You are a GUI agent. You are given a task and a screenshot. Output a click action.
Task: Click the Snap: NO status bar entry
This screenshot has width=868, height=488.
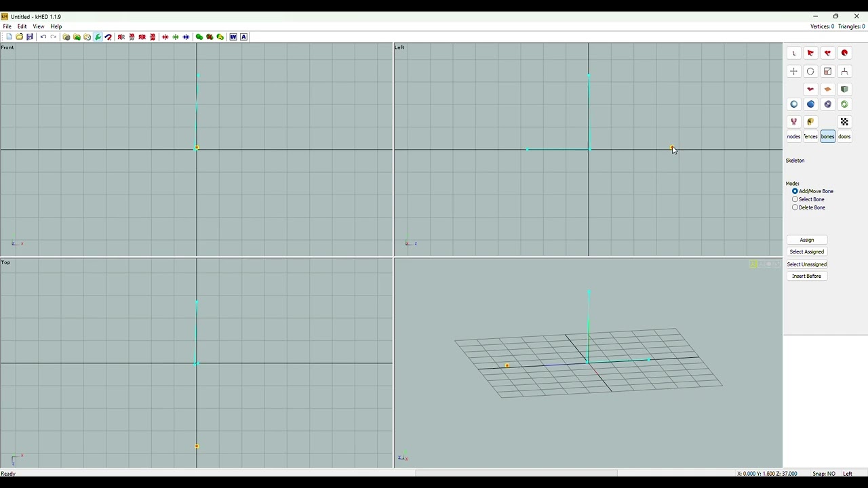coord(824,474)
